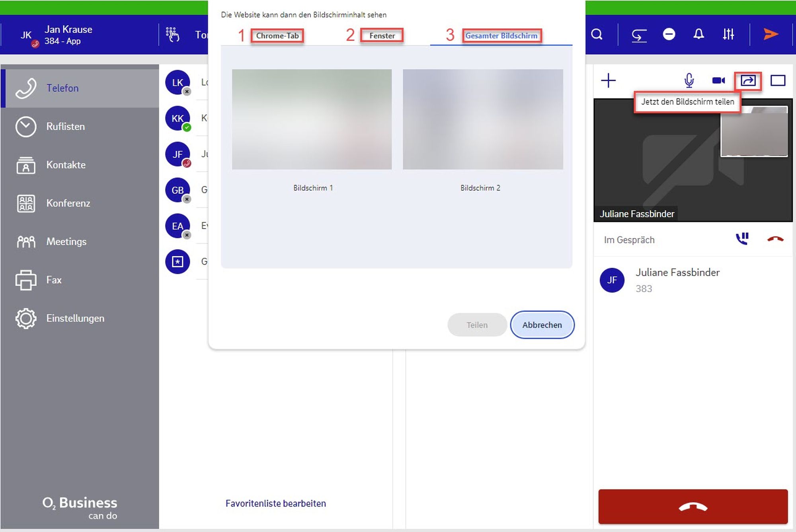This screenshot has width=796, height=532.
Task: Put the call on hold
Action: pos(742,239)
